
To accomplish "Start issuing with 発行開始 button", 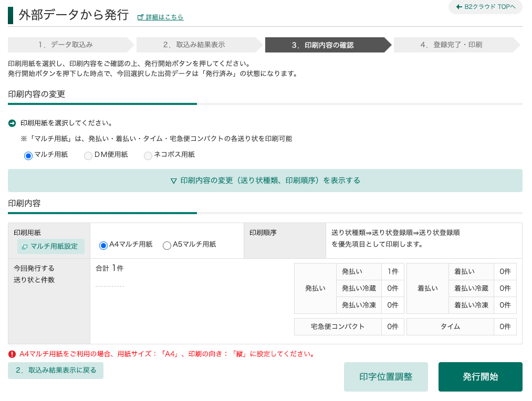I will pos(481,377).
